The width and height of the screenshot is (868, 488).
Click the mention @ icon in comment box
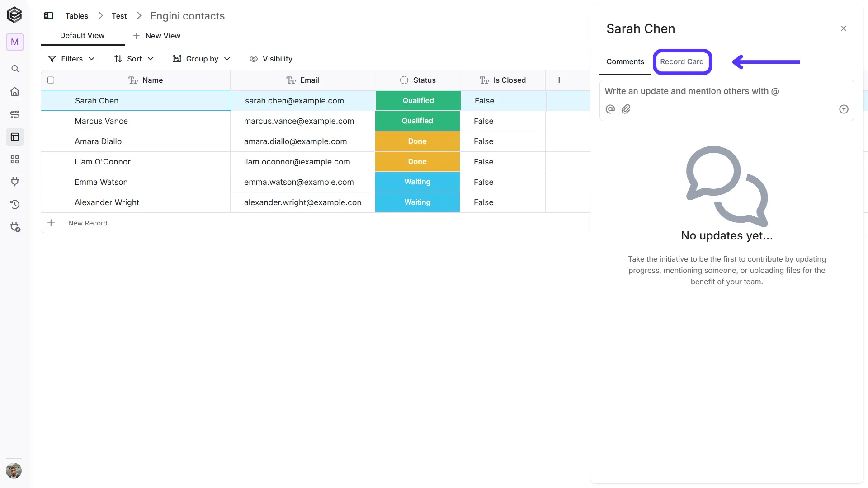(x=610, y=109)
